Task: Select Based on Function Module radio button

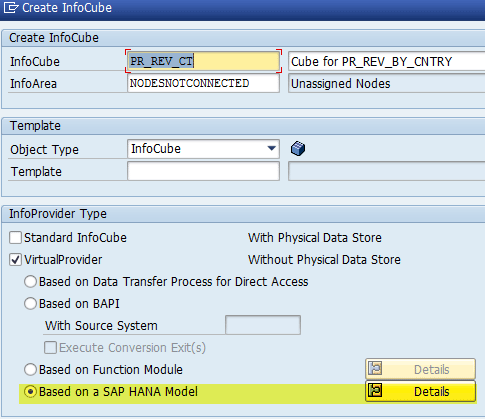Action: [30, 369]
